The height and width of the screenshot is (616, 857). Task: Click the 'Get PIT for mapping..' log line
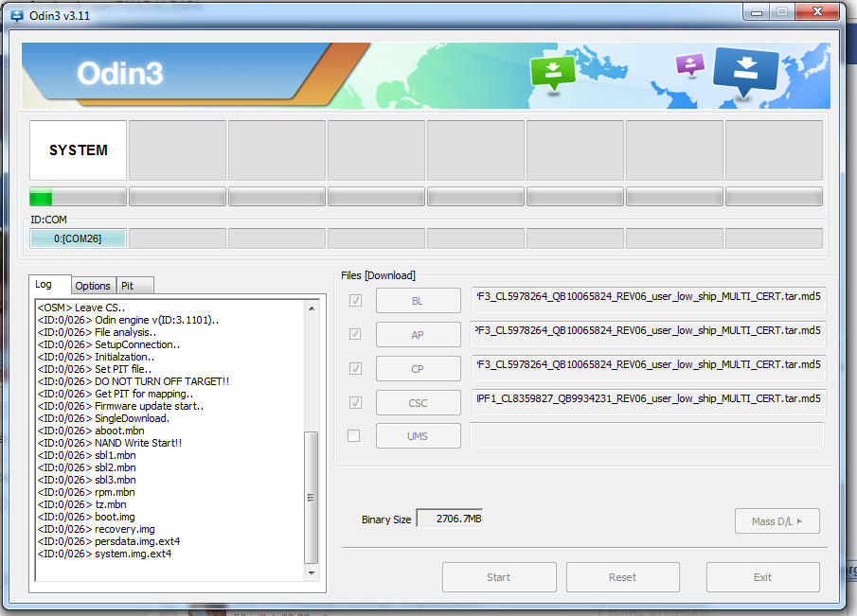(116, 394)
